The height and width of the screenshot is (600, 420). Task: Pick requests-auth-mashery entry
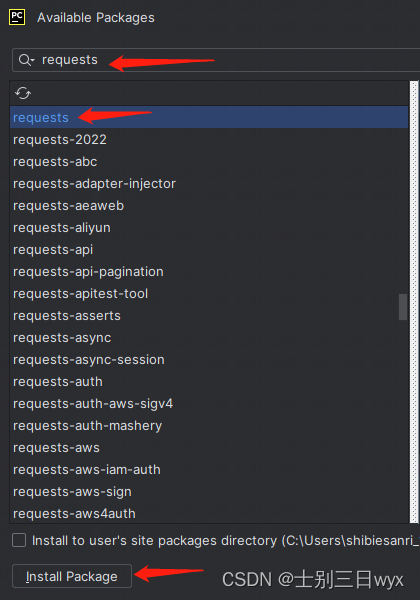[x=209, y=426]
